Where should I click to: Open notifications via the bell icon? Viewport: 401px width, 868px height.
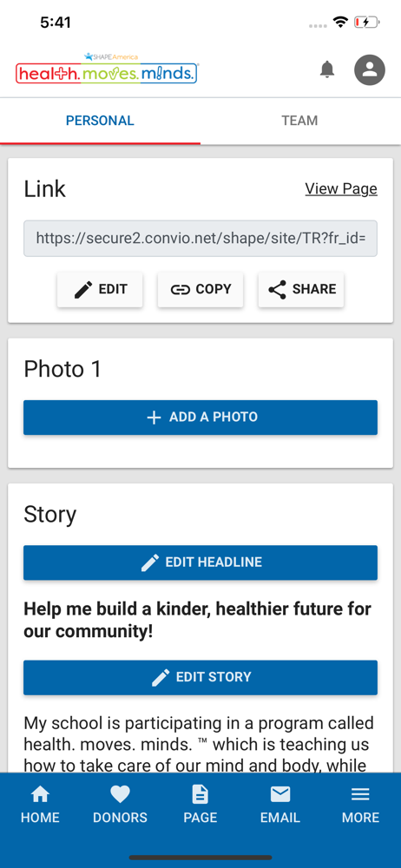[x=327, y=69]
